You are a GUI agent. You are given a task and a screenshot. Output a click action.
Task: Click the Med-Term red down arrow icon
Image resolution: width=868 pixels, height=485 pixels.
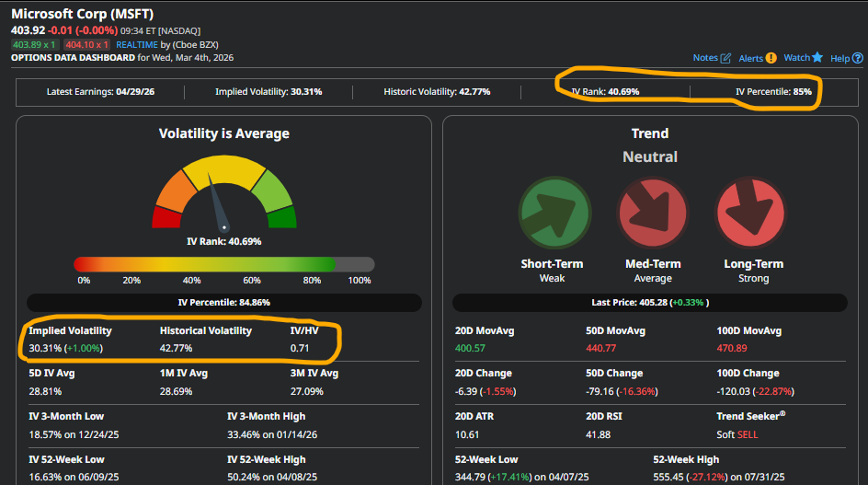[x=653, y=213]
